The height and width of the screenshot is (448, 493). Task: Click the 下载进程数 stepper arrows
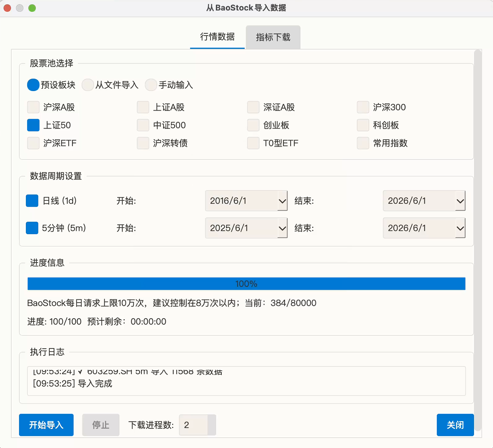click(212, 425)
